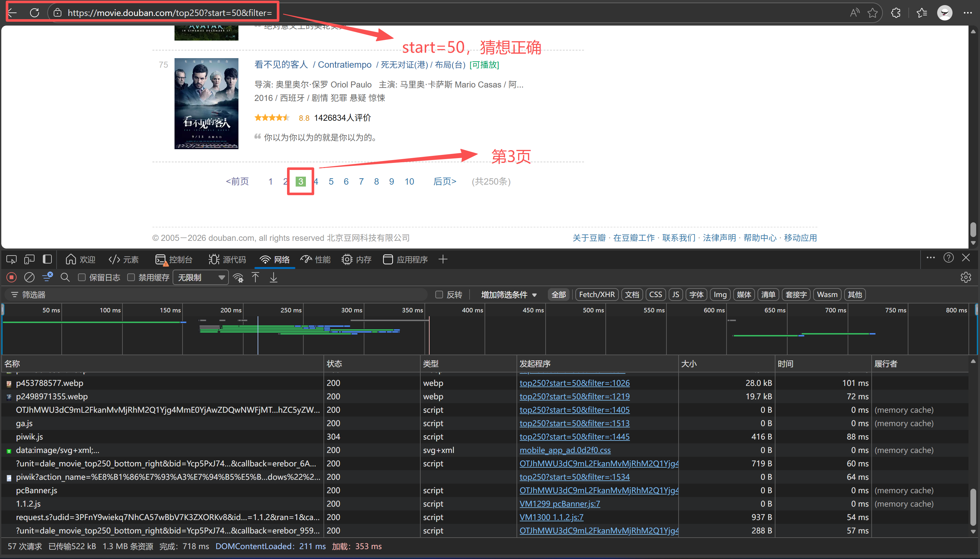Switch to the 元素 tab
980x559 pixels.
[x=123, y=259]
